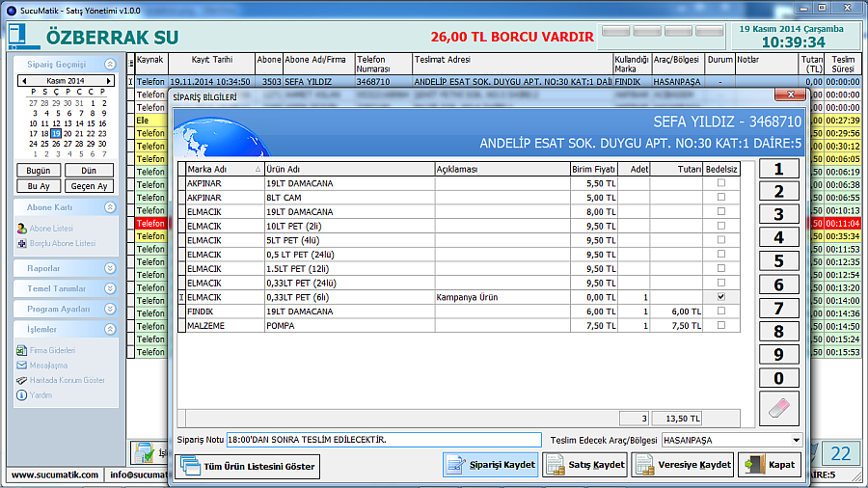Toggle Bedelsiz for AKPINAR 8LT CAM
The height and width of the screenshot is (488, 868).
tap(720, 197)
